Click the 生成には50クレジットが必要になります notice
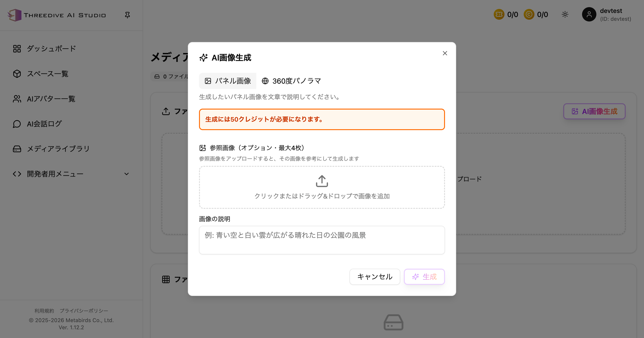Screen dimensions: 644x338 point(322,119)
